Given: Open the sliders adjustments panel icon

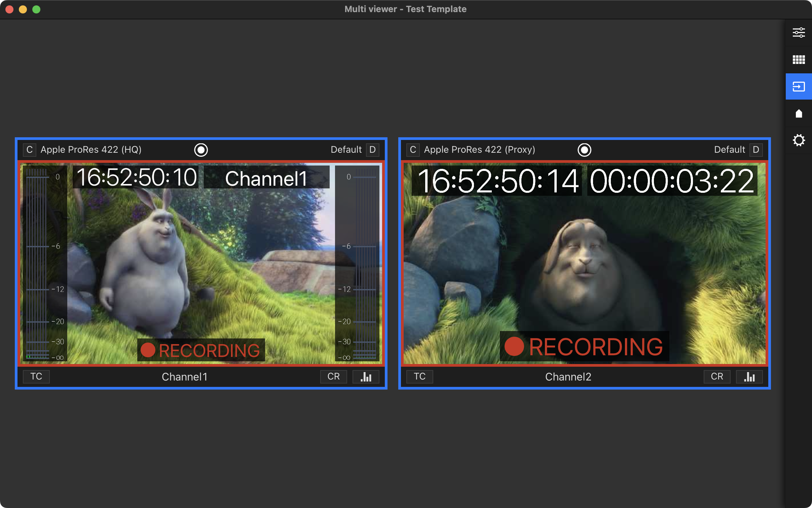Looking at the screenshot, I should click(x=799, y=33).
